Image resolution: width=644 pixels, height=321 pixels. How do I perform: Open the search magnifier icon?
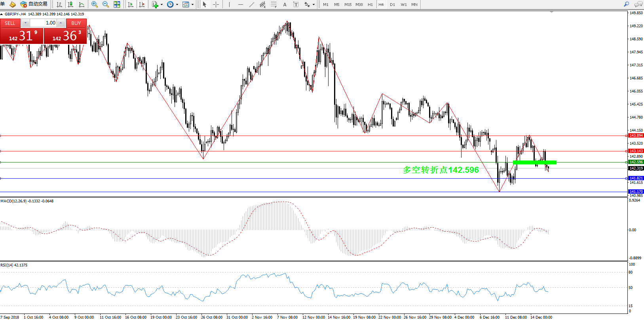tap(626, 4)
